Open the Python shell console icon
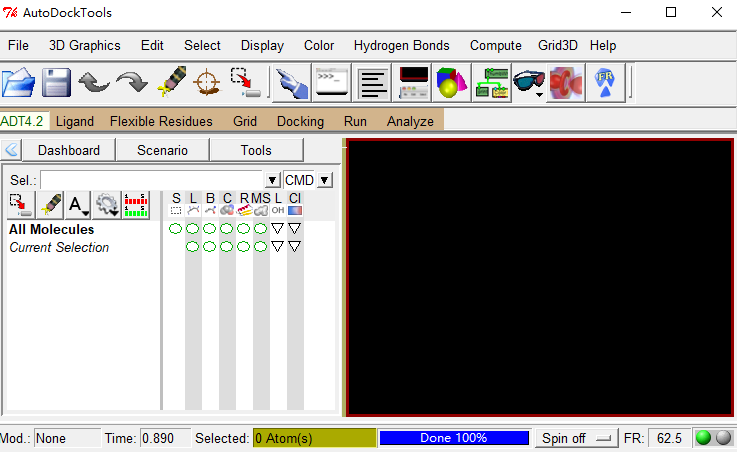This screenshot has width=737, height=453. tap(331, 83)
